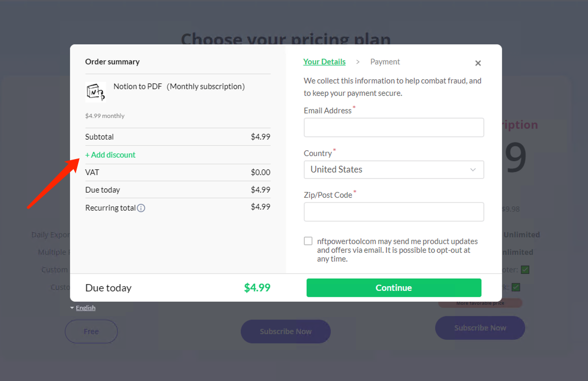Focus the Email Address input field
Image resolution: width=588 pixels, height=381 pixels.
pos(394,127)
